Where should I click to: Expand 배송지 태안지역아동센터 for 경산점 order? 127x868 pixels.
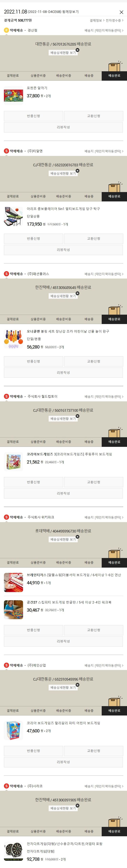[x=104, y=30]
